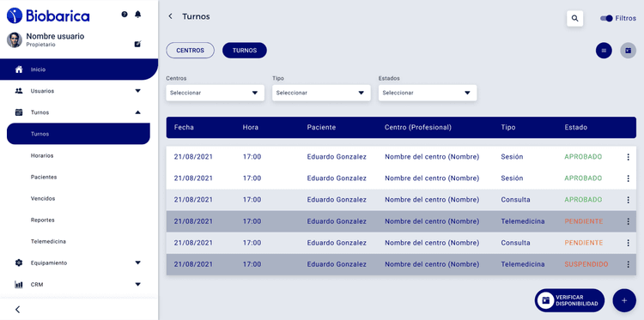Open the search magnifier button

pyautogui.click(x=575, y=19)
